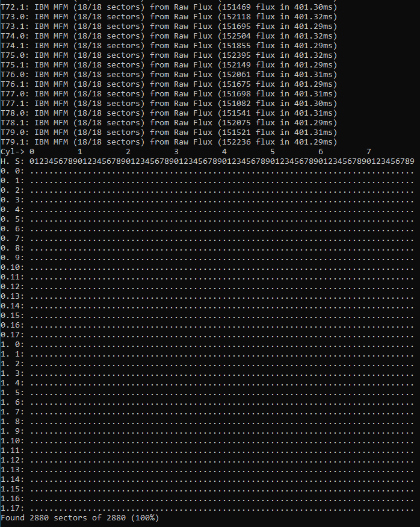Click the T77.1 line with 151082 flux

(x=168, y=103)
